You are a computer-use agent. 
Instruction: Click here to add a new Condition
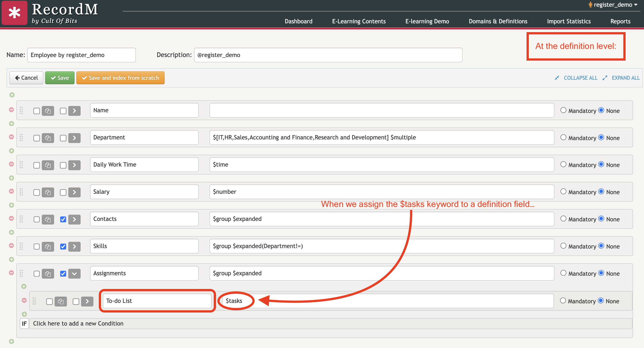(78, 324)
